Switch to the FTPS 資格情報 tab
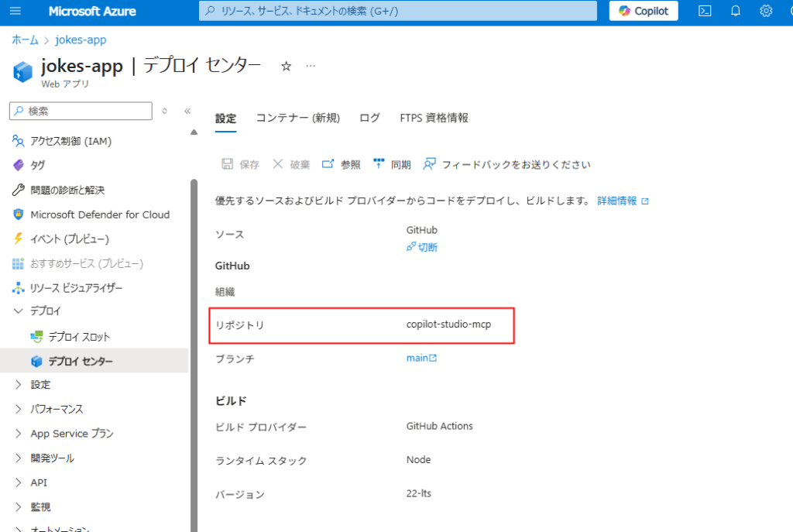 (x=434, y=118)
